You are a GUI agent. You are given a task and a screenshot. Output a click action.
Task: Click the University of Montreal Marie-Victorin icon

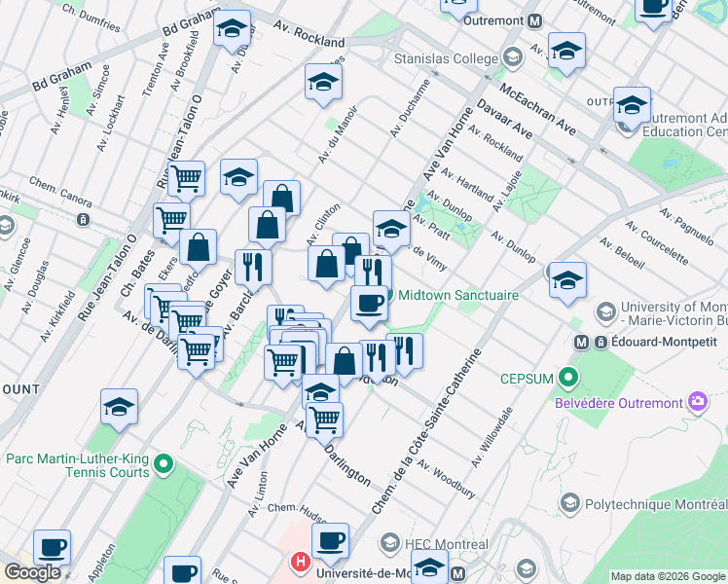click(x=606, y=312)
